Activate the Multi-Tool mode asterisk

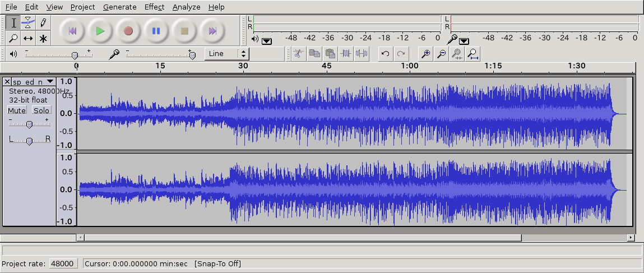click(x=43, y=38)
